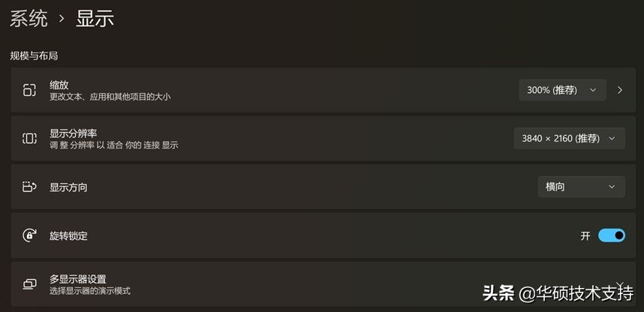Click the 显示方向 row label
This screenshot has width=644, height=312.
(68, 187)
